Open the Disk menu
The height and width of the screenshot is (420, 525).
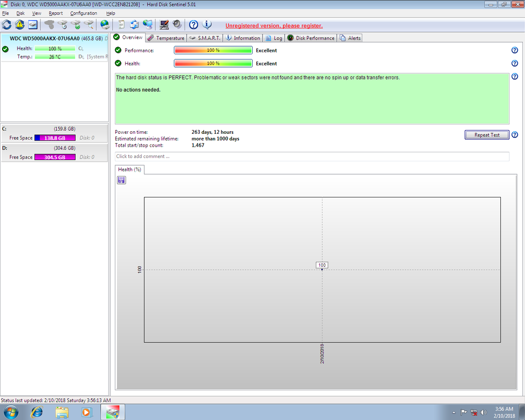(x=21, y=13)
